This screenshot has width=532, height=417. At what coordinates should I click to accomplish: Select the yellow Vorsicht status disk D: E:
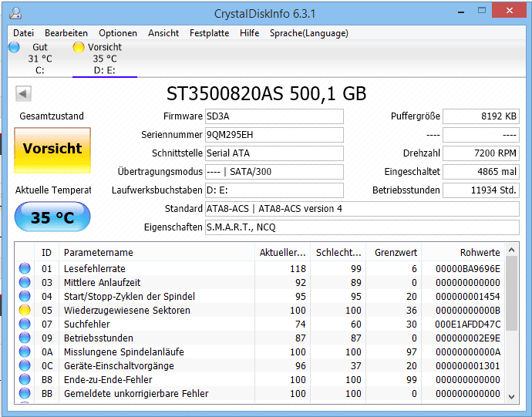(105, 59)
